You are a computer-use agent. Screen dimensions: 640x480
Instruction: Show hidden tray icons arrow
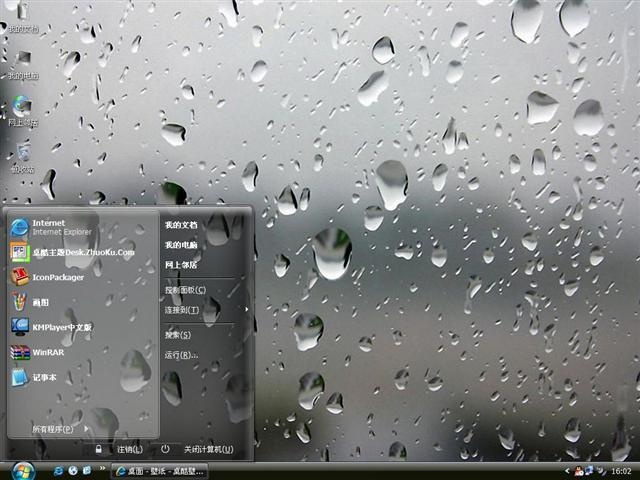(567, 471)
